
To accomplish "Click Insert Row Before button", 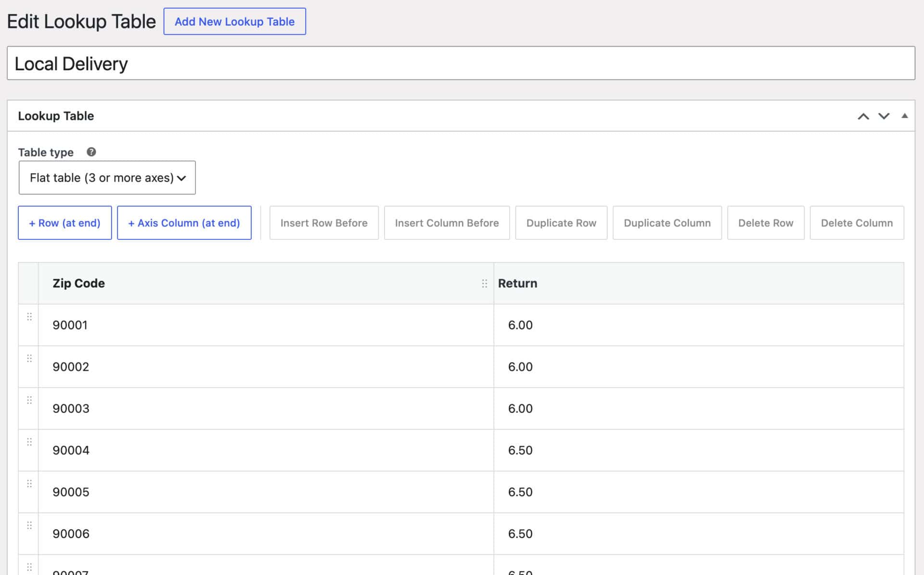I will point(324,223).
